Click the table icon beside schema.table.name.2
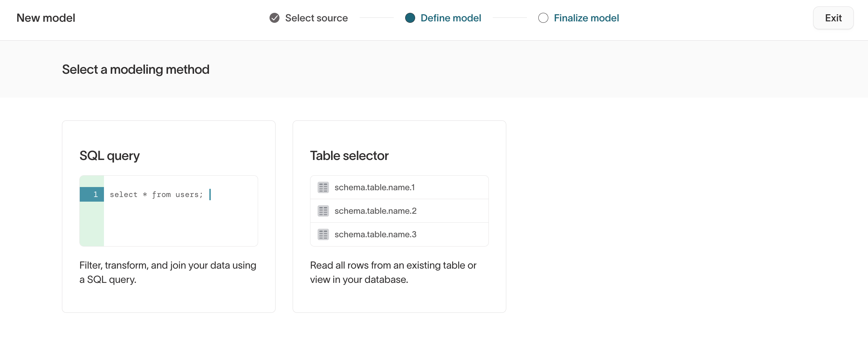The image size is (868, 342). (323, 211)
